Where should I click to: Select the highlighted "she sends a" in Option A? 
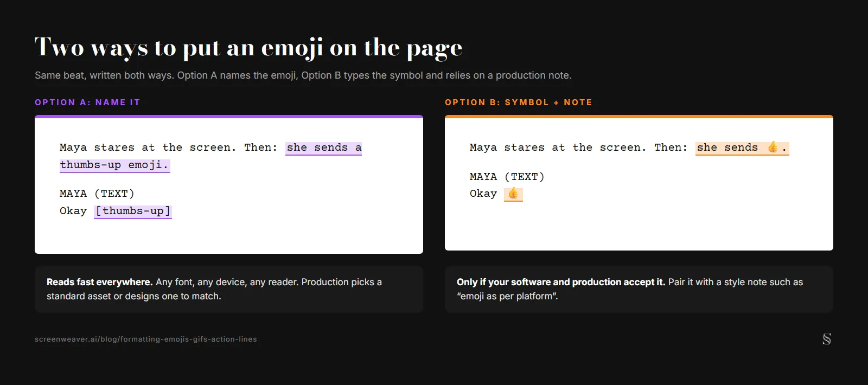pos(324,147)
